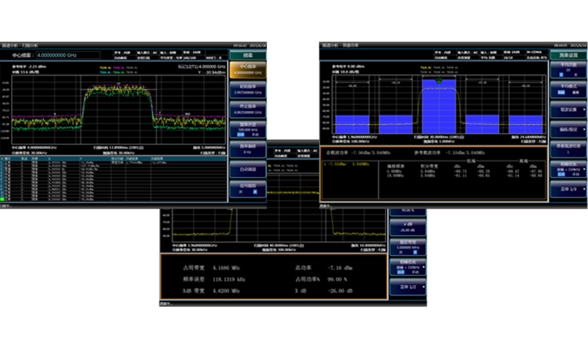
Task: Open the 频率偏移 0 Hz softkey
Action: pyautogui.click(x=248, y=149)
